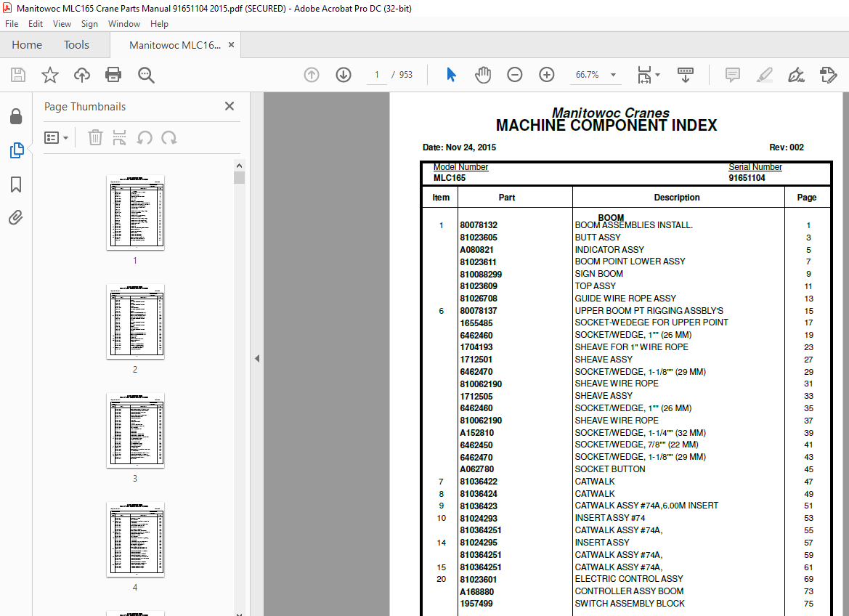Click the insert pages icon
This screenshot has width=849, height=616.
click(x=120, y=137)
